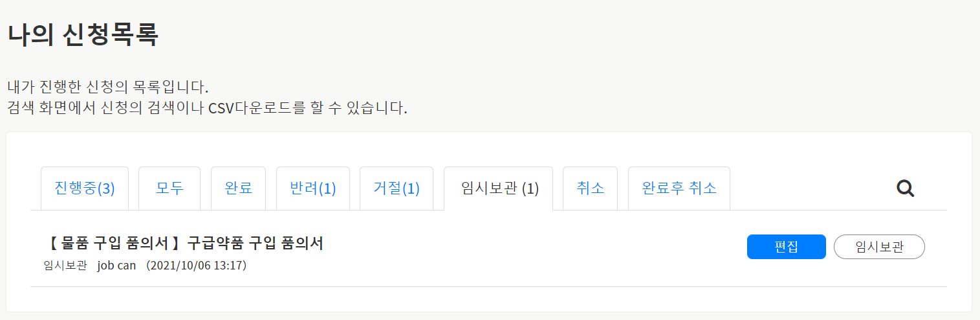
Task: Go to the 거절(1) tab
Action: pyautogui.click(x=397, y=189)
